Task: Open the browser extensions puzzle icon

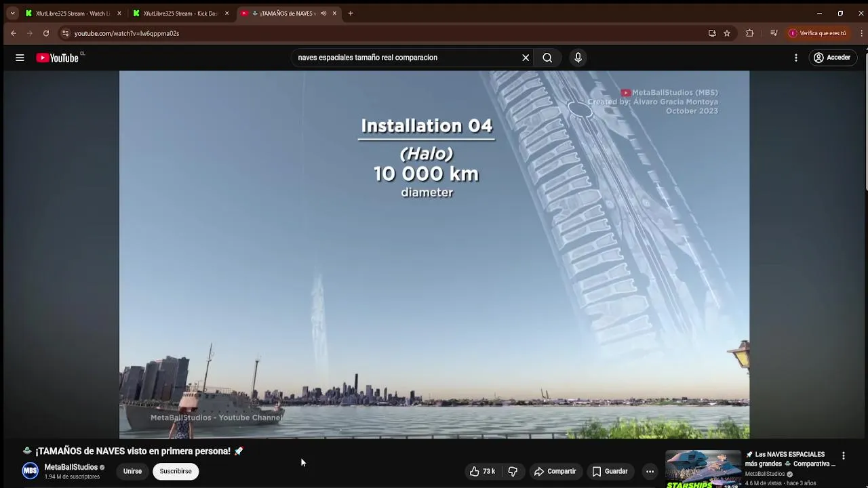Action: [x=749, y=33]
